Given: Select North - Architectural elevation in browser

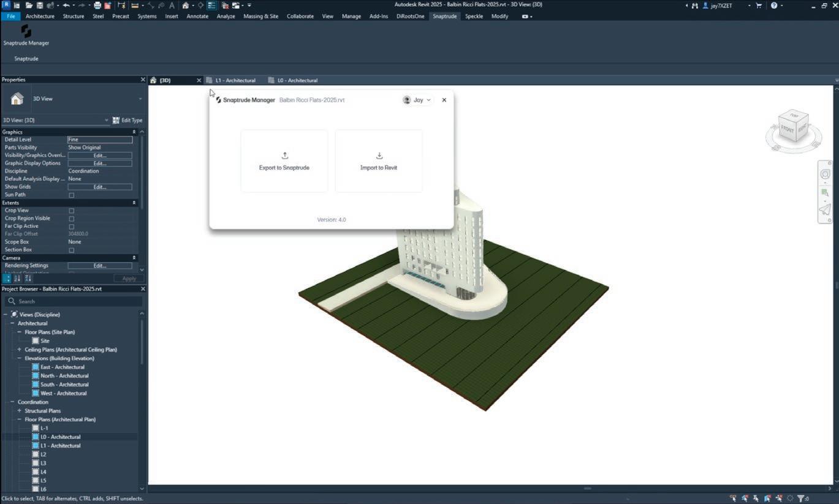Looking at the screenshot, I should pyautogui.click(x=64, y=376).
